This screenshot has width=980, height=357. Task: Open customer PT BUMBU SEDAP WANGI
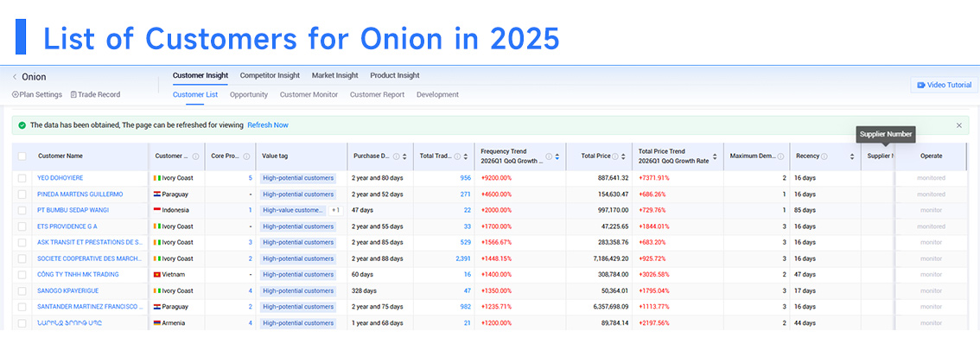coord(73,210)
